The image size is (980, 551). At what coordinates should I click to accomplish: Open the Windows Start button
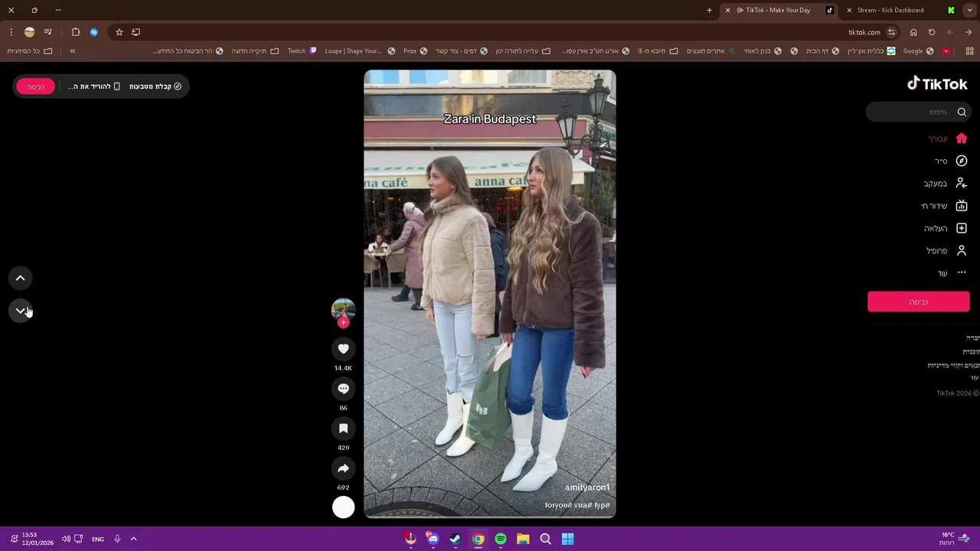click(568, 539)
